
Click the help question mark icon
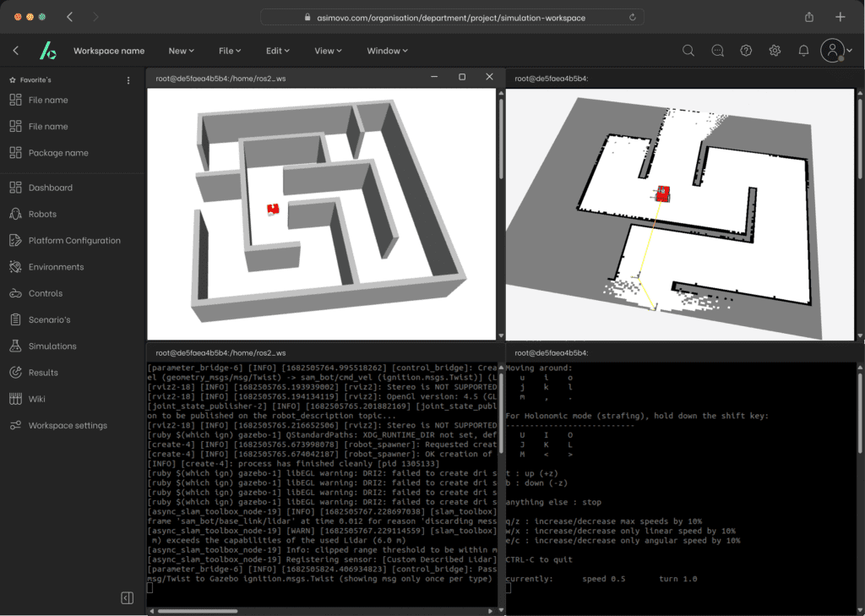[746, 51]
